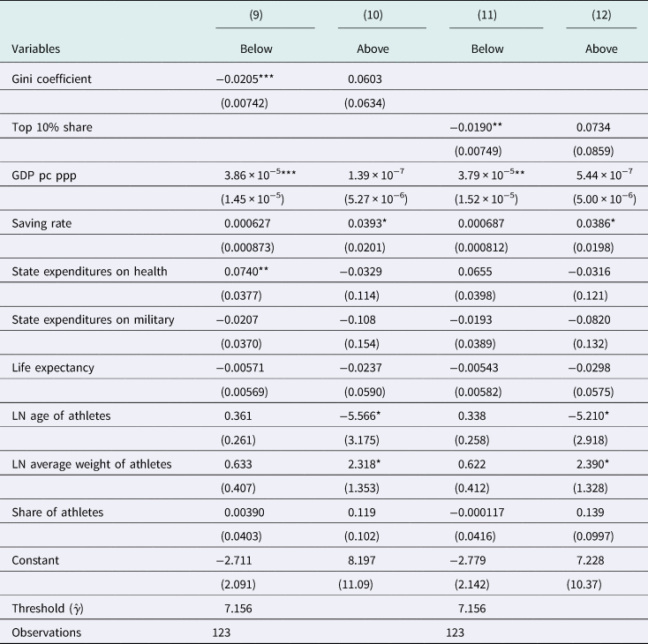Image resolution: width=648 pixels, height=644 pixels.
Task: Click the Saving rate row label
Action: (41, 223)
